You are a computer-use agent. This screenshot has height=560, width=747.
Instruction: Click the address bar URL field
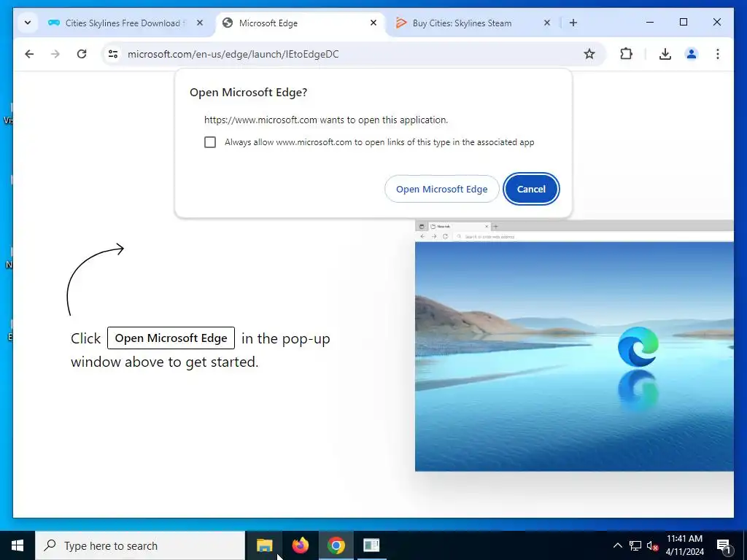click(x=352, y=54)
